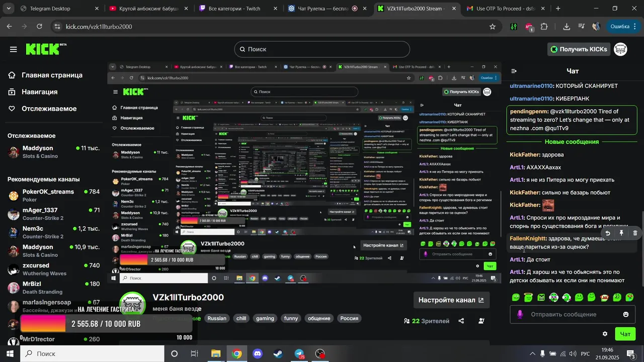Open chat settings gear icon
The width and height of the screenshot is (644, 362).
tap(605, 334)
